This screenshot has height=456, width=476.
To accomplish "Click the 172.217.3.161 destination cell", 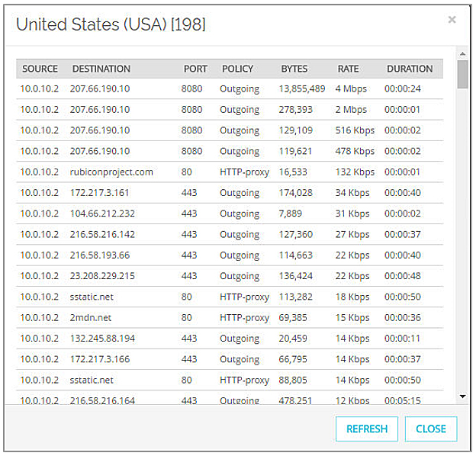I will click(x=99, y=193).
